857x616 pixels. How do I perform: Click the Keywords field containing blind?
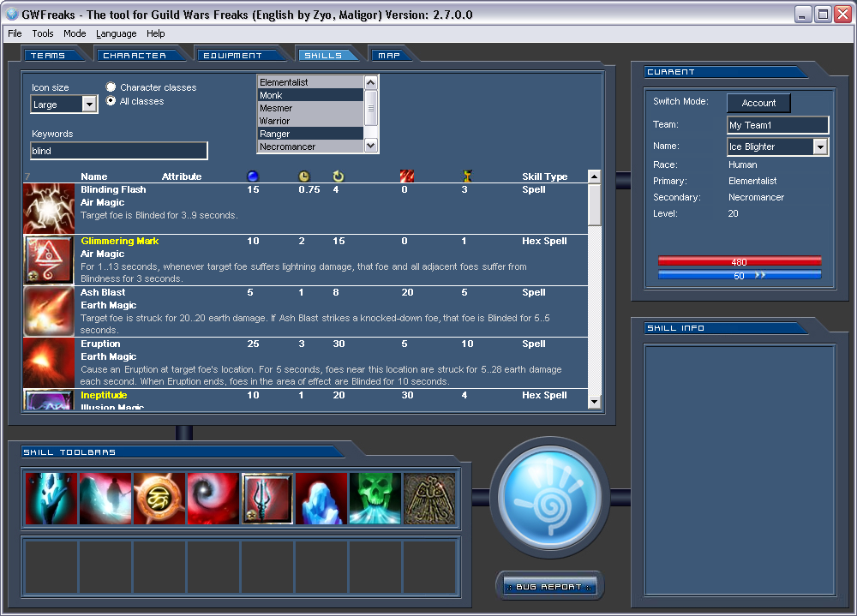point(118,151)
